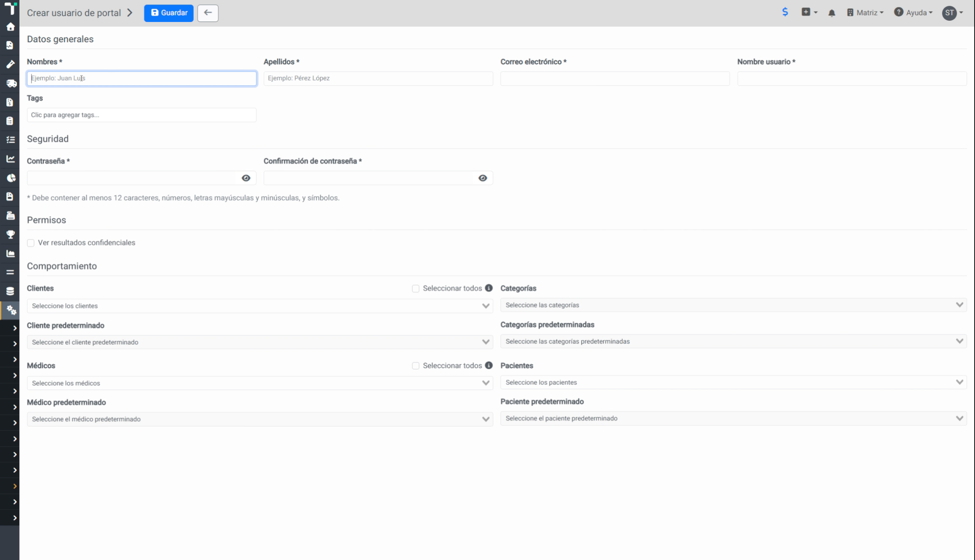Screen dimensions: 975x560
Task: Open the clipboard list icon in sidebar
Action: tap(10, 121)
